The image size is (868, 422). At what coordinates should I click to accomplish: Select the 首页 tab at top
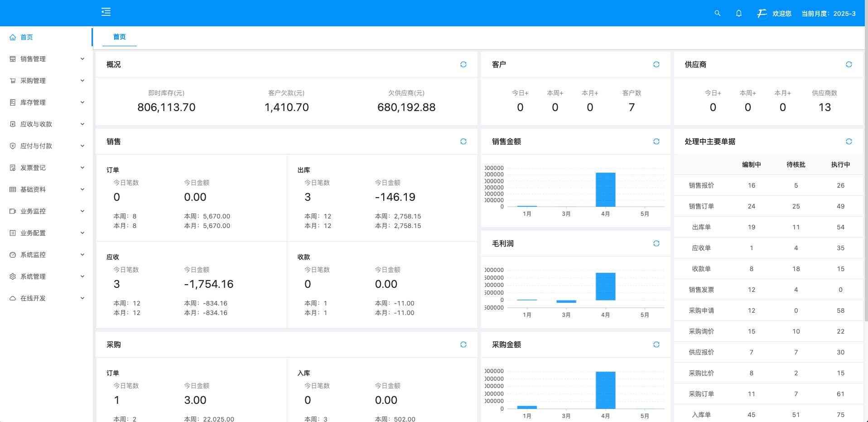pyautogui.click(x=119, y=37)
